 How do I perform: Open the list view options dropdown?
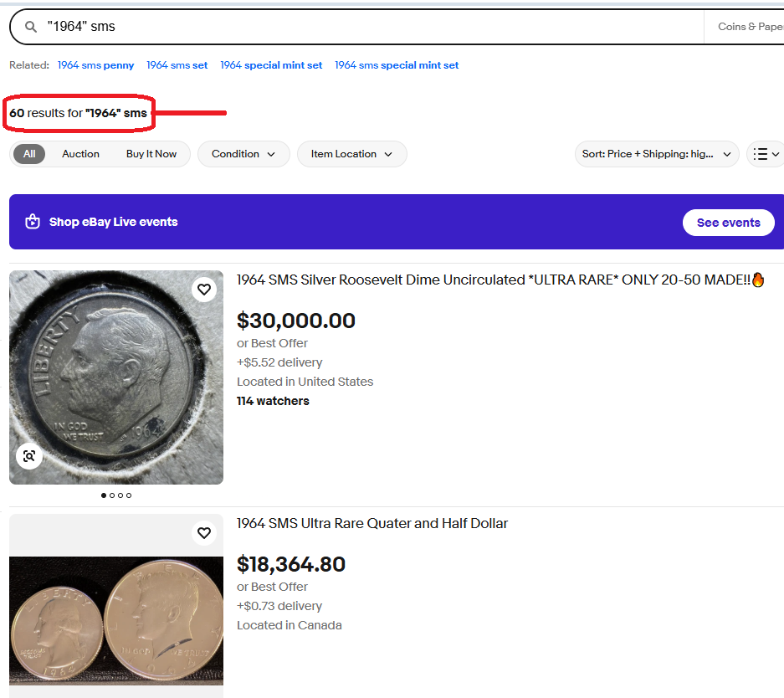click(765, 154)
